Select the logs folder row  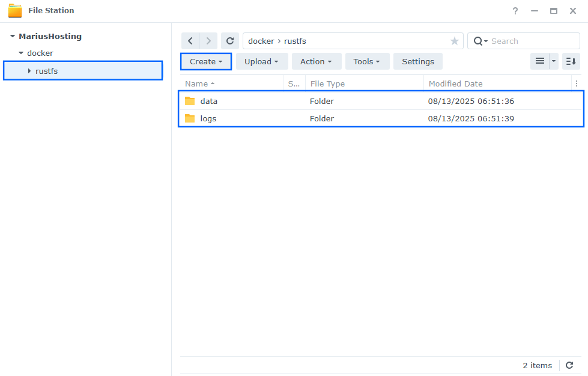pyautogui.click(x=381, y=118)
